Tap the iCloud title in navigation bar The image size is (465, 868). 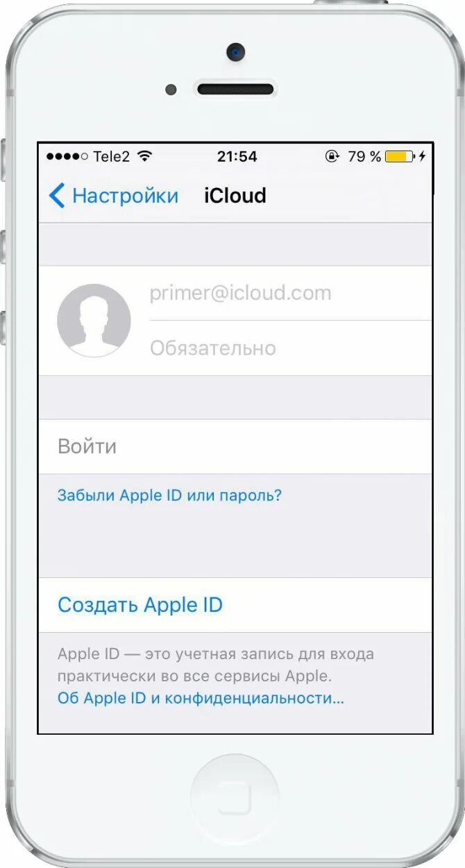tap(235, 196)
